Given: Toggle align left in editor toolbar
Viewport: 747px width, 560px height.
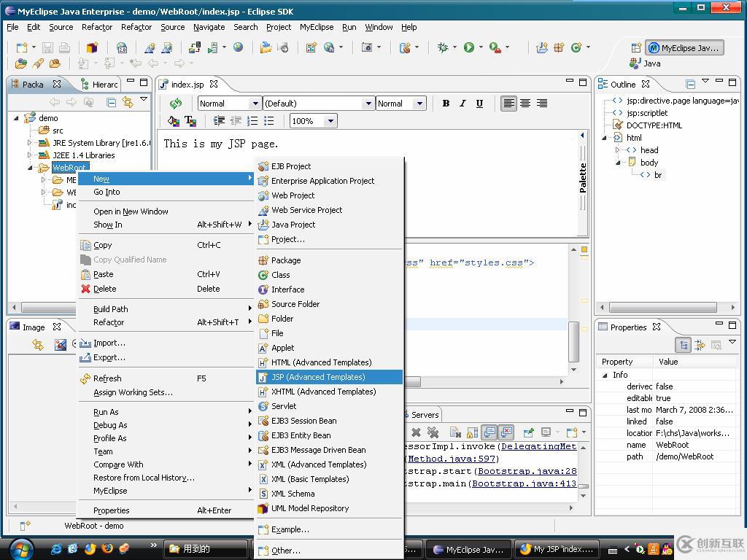Looking at the screenshot, I should click(508, 104).
